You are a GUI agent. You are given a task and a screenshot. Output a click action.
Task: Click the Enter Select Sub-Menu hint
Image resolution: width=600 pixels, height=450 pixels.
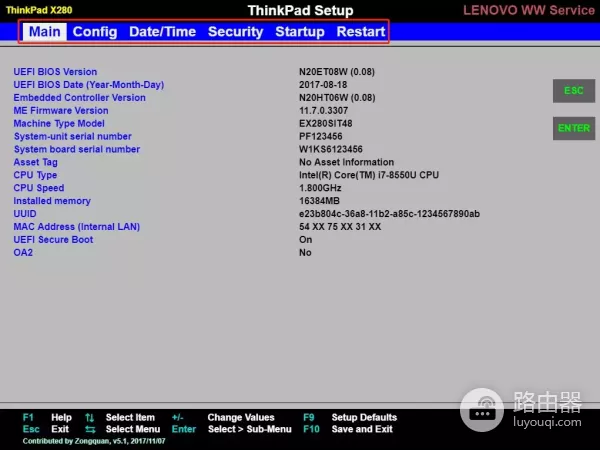click(x=232, y=429)
